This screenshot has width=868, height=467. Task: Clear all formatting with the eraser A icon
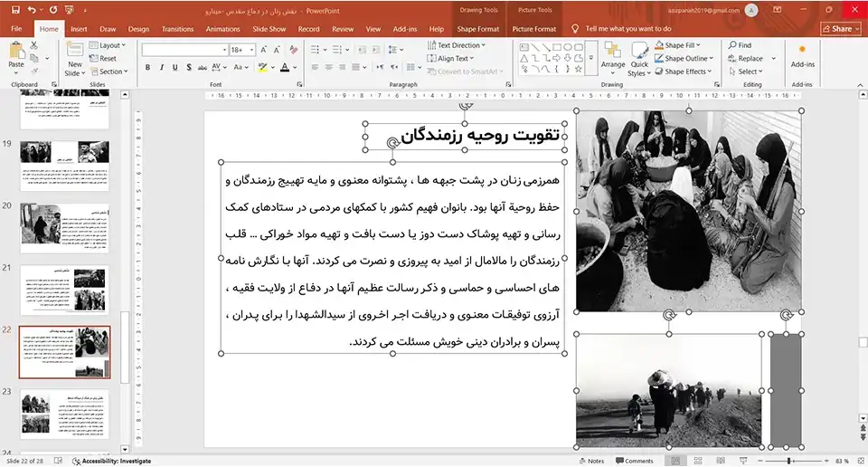click(293, 50)
